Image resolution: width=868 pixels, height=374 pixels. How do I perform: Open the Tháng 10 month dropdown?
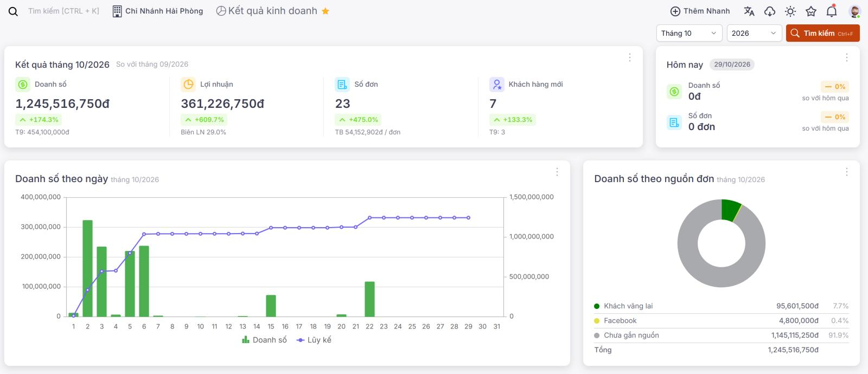click(x=689, y=33)
